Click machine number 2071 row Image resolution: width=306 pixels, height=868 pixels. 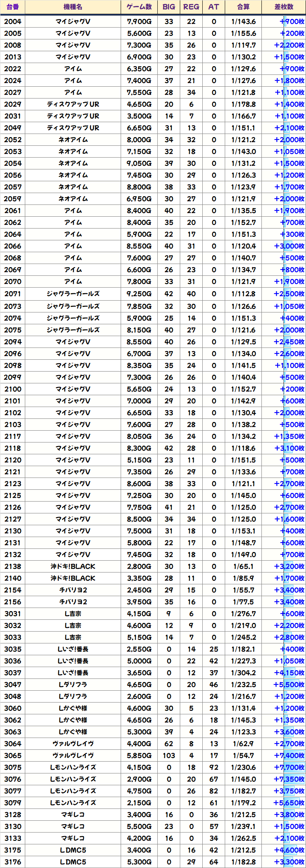pyautogui.click(x=13, y=294)
